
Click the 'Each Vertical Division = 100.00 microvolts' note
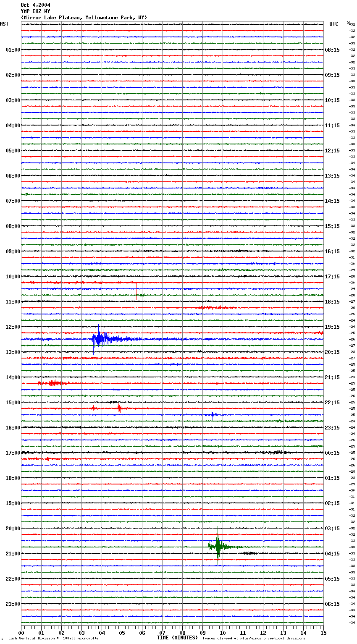tap(53, 639)
